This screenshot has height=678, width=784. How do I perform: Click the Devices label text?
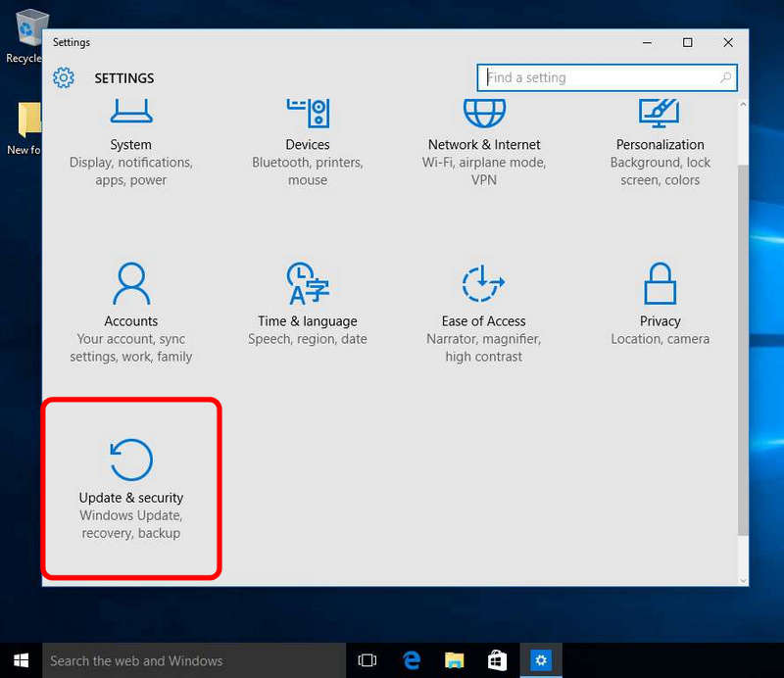[x=308, y=144]
